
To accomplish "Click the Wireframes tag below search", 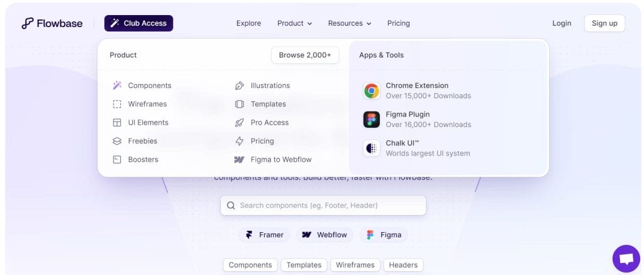I will (x=355, y=265).
